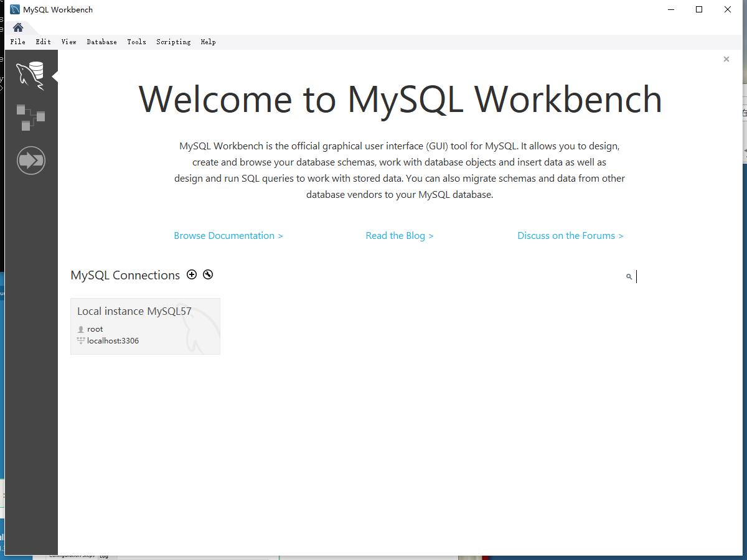Open Local instance MySQL57 connection
Viewport: 747px width, 560px height.
coord(145,325)
